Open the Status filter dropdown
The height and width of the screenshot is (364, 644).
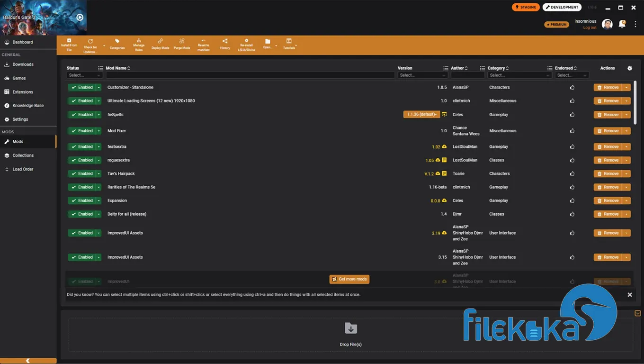point(85,75)
